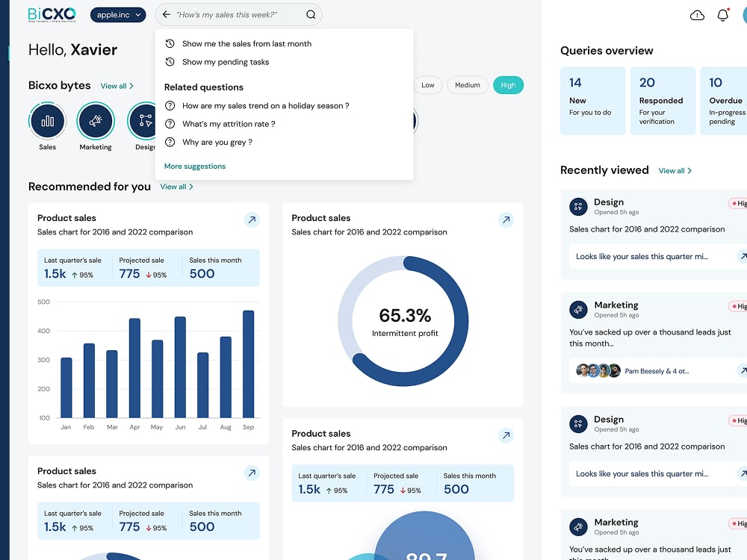The width and height of the screenshot is (747, 560).
Task: Open the Sales story in Bicxo bytes
Action: pyautogui.click(x=47, y=120)
